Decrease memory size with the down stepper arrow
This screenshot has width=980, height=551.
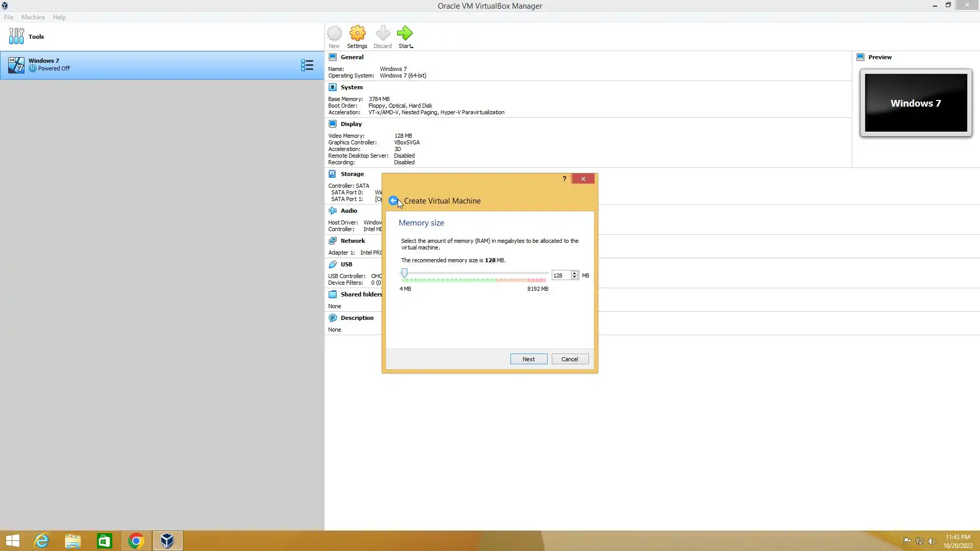[575, 278]
